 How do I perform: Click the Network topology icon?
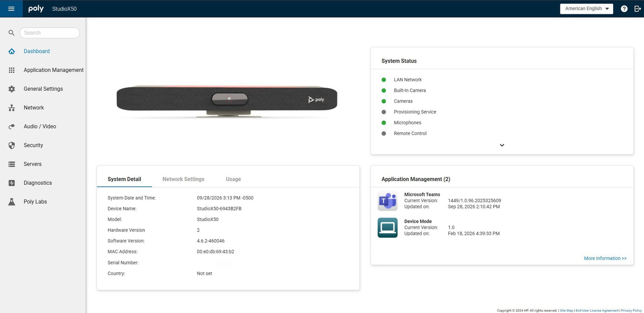pyautogui.click(x=12, y=108)
